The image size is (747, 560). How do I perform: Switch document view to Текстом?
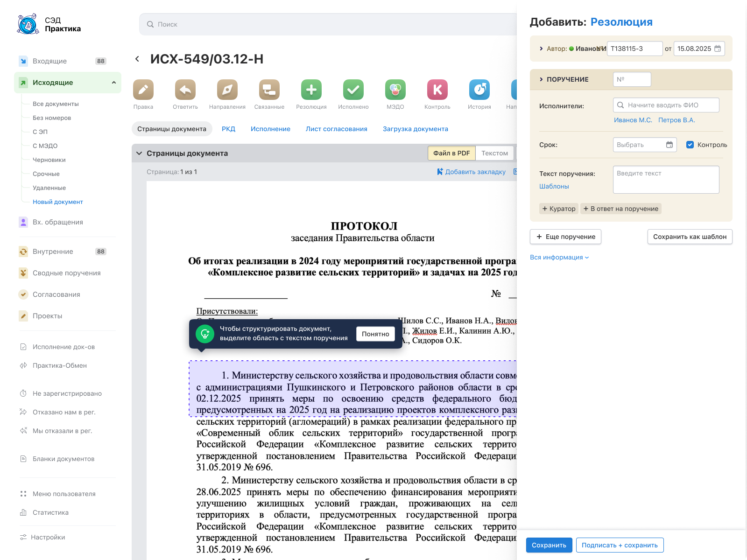coord(494,153)
